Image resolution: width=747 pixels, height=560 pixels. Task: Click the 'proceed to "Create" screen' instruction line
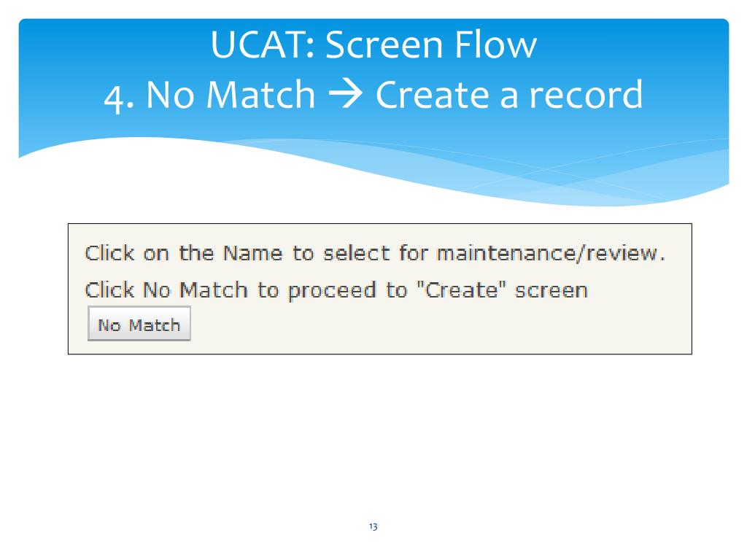coord(336,290)
